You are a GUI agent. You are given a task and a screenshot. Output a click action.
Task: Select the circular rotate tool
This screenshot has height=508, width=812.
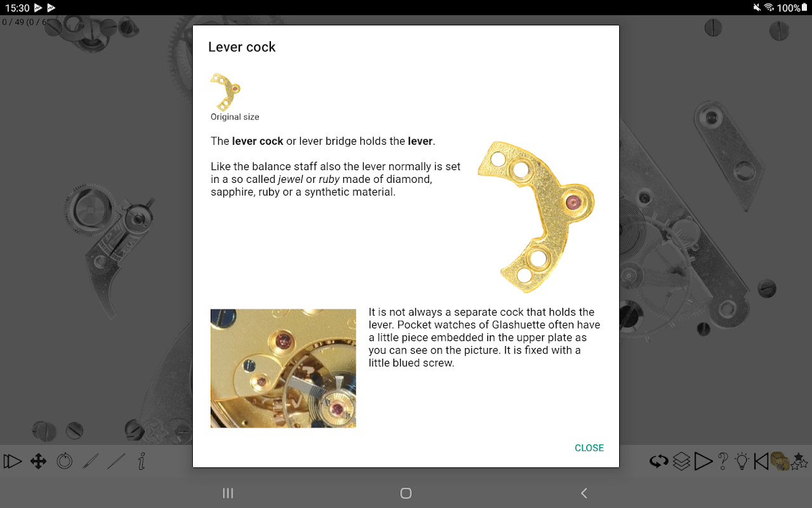tap(65, 461)
